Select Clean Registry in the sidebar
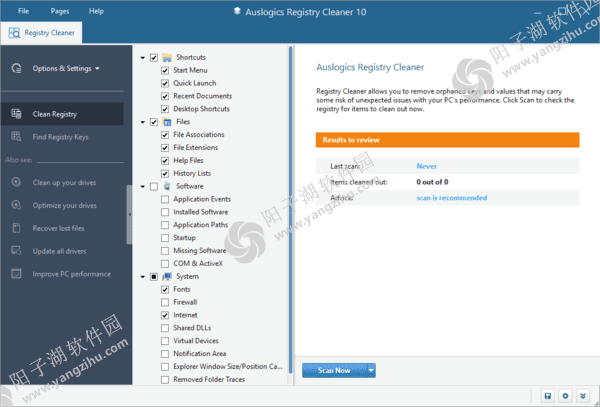 click(x=62, y=114)
